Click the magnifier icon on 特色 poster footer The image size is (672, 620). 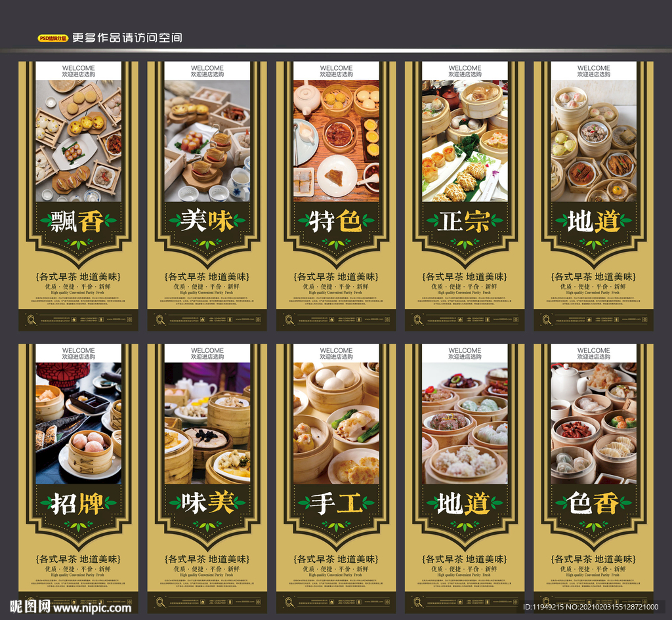[x=289, y=320]
